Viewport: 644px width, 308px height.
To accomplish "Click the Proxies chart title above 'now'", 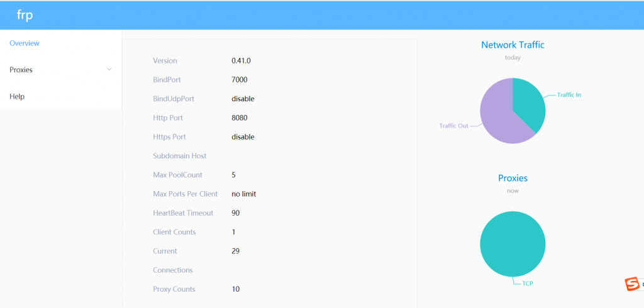I will coord(513,178).
